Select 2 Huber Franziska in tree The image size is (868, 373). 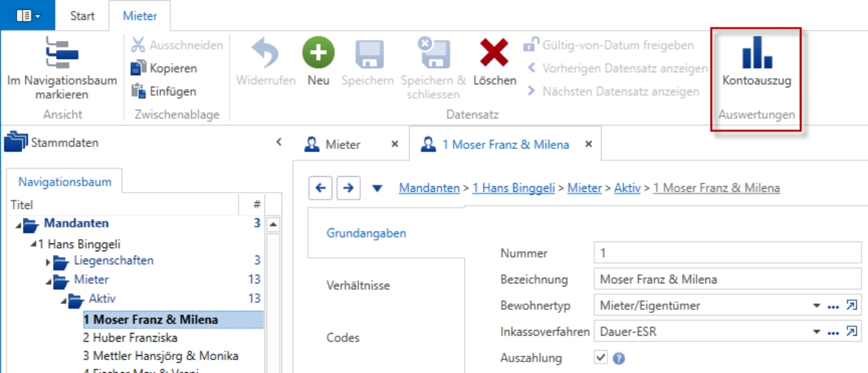130,337
